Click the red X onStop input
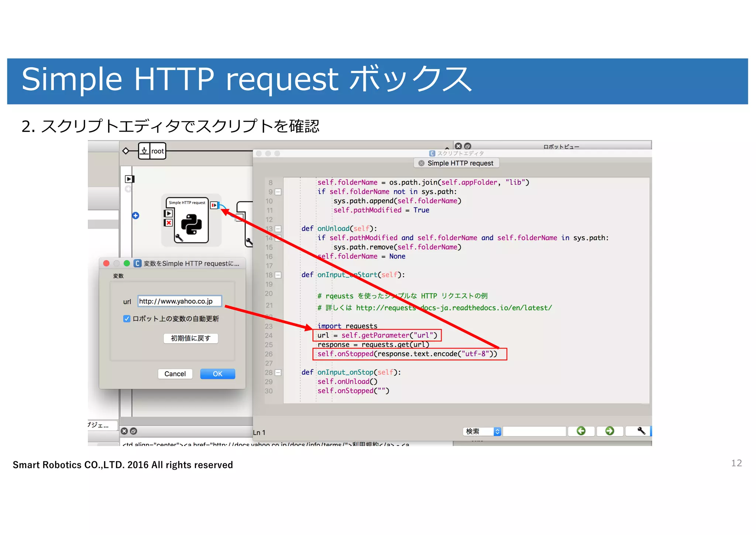756x535 pixels. [168, 222]
